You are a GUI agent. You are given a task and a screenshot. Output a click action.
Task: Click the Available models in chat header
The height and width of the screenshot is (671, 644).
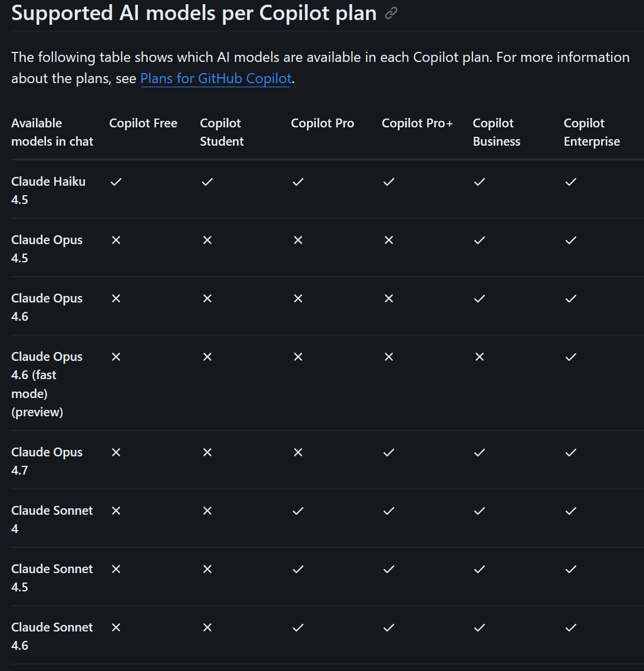click(52, 132)
